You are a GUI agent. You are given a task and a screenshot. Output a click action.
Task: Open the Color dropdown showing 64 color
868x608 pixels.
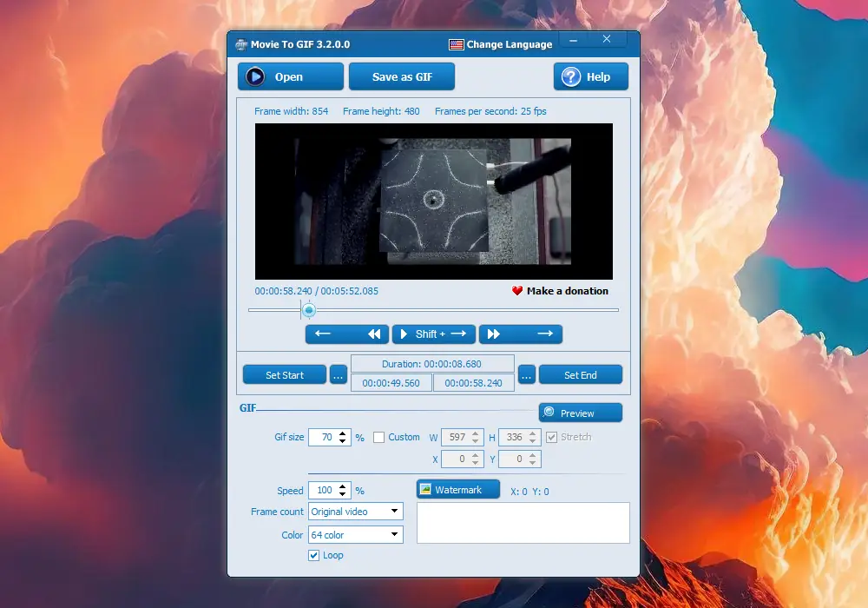(355, 535)
